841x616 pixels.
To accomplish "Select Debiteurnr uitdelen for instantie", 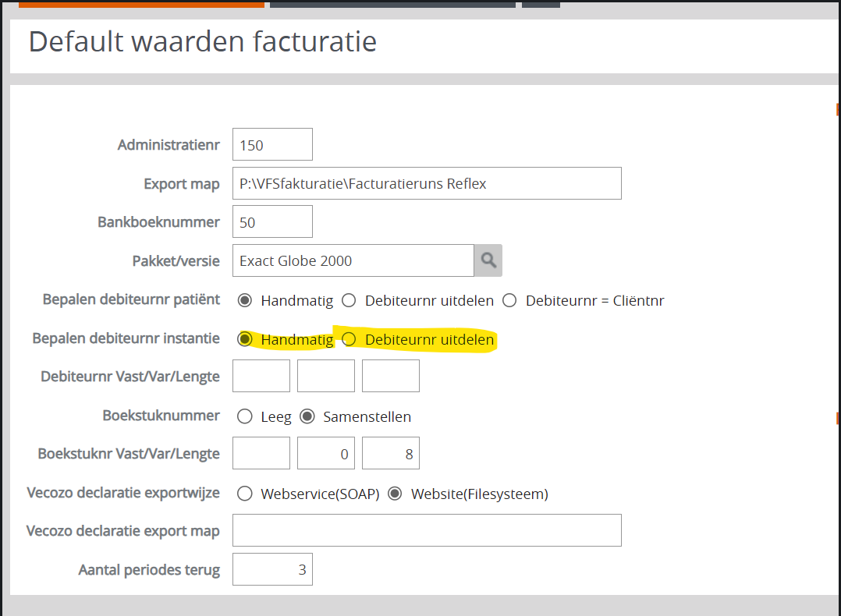I will pyautogui.click(x=350, y=339).
